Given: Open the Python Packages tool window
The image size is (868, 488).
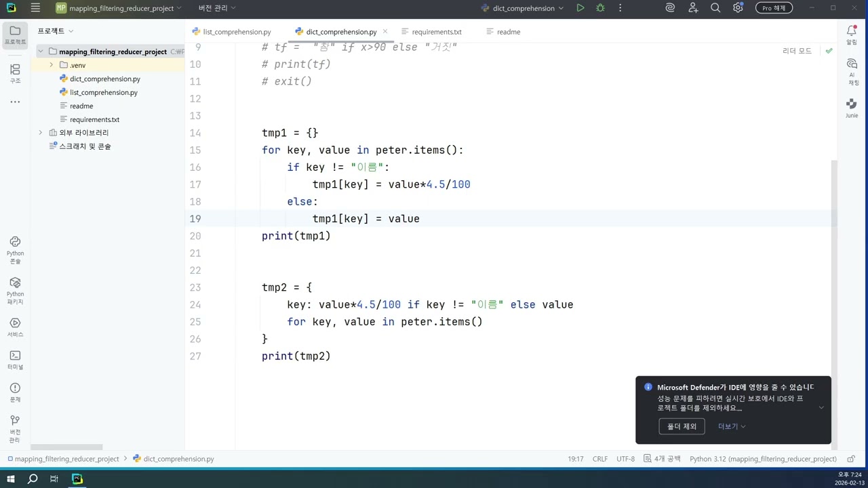Looking at the screenshot, I should pyautogui.click(x=15, y=290).
